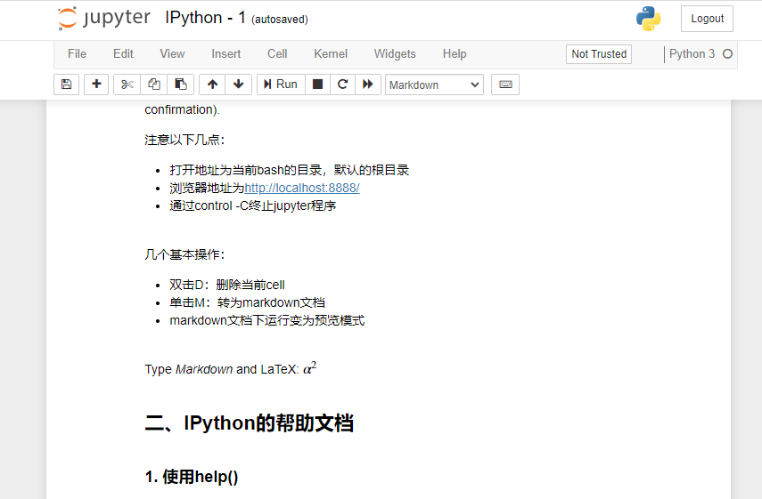Click the bullet 打开地址为当前bash的目录
This screenshot has height=499, width=762.
point(289,170)
